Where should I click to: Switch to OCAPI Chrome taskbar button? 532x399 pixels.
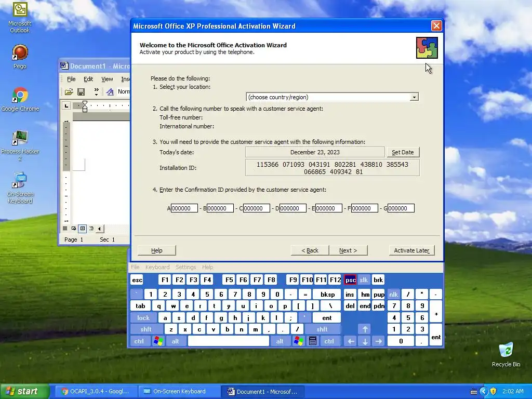click(95, 392)
